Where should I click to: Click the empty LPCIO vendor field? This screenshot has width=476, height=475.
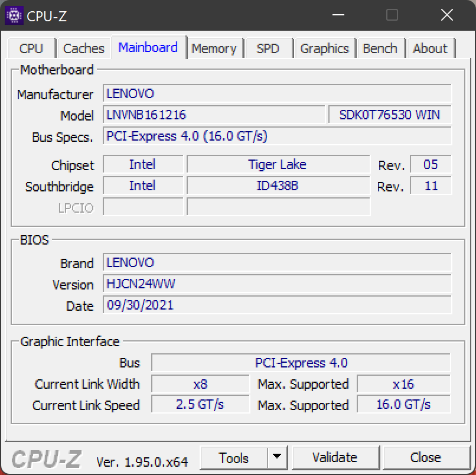pyautogui.click(x=143, y=207)
